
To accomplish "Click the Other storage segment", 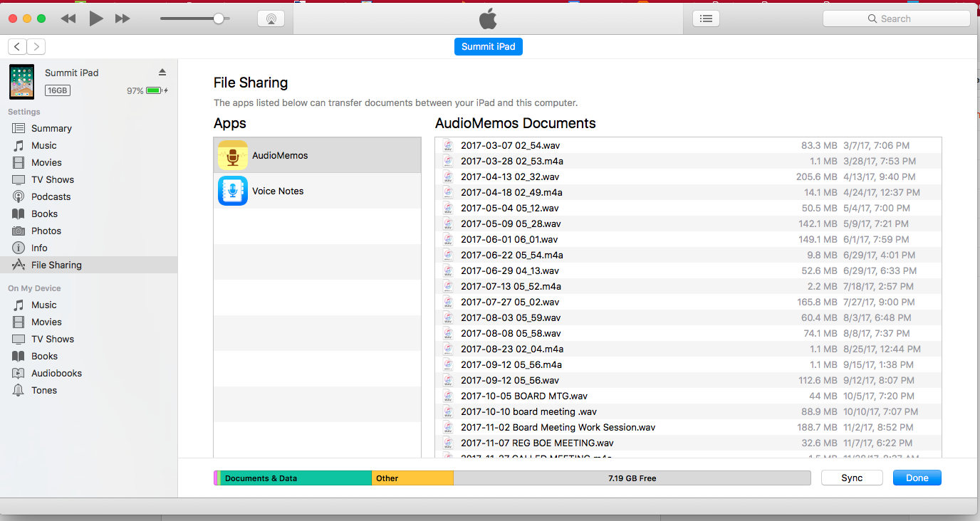I will point(412,478).
